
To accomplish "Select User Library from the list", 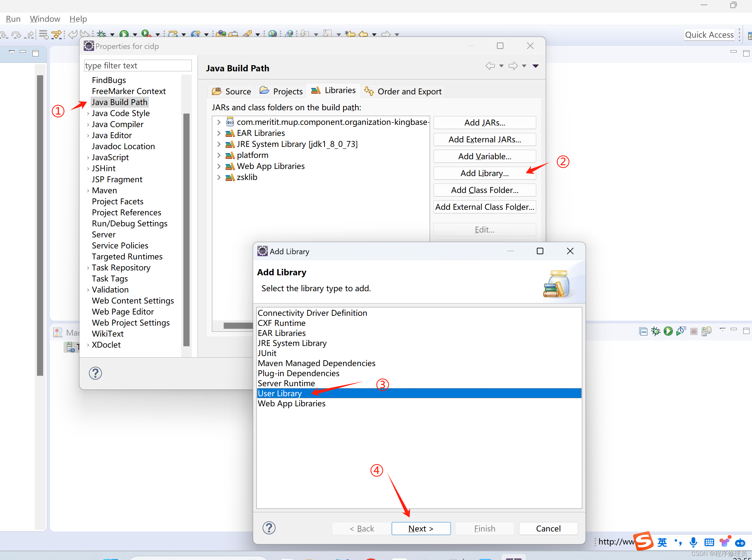I will click(280, 393).
